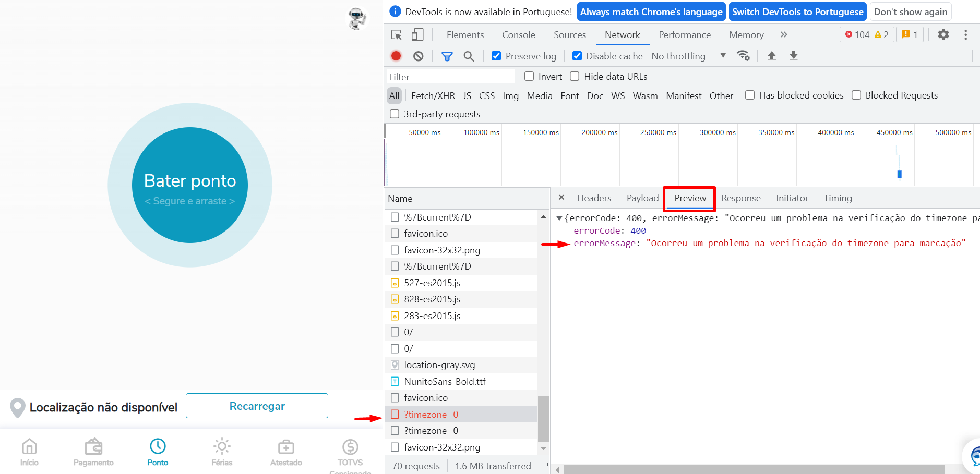Select the NunitoSans-Bold.ttf request
This screenshot has width=980, height=474.
[x=461, y=381]
